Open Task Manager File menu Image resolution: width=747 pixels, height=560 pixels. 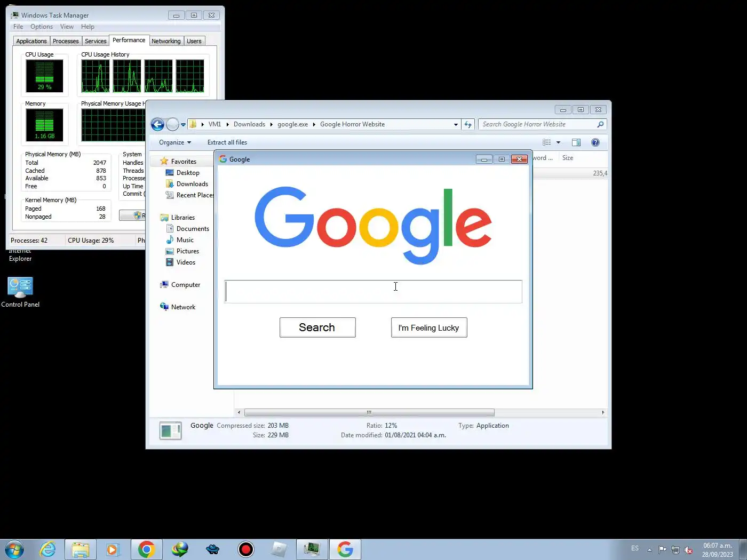pos(18,27)
